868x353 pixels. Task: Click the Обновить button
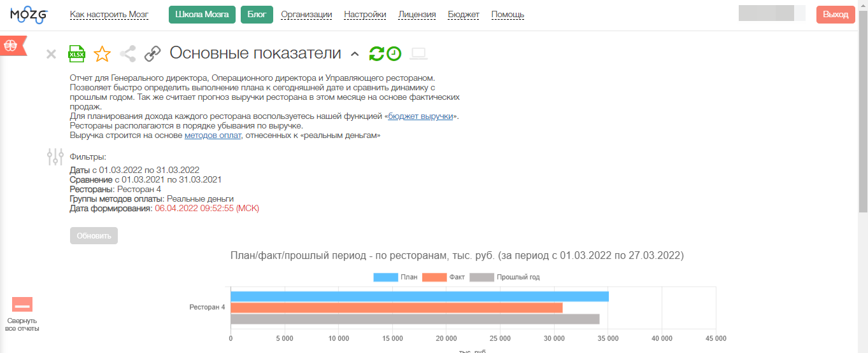[x=94, y=236]
